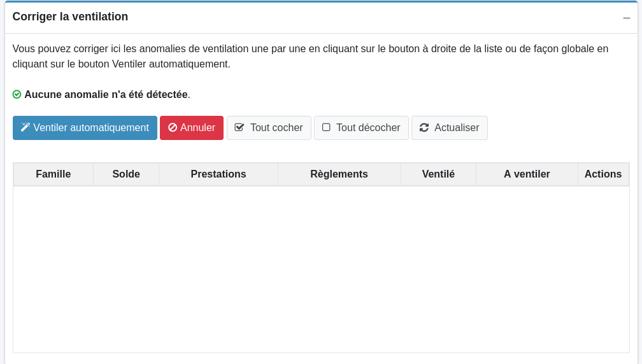This screenshot has height=364, width=642.
Task: Click the empty square icon in Tout décocher
Action: pyautogui.click(x=326, y=127)
